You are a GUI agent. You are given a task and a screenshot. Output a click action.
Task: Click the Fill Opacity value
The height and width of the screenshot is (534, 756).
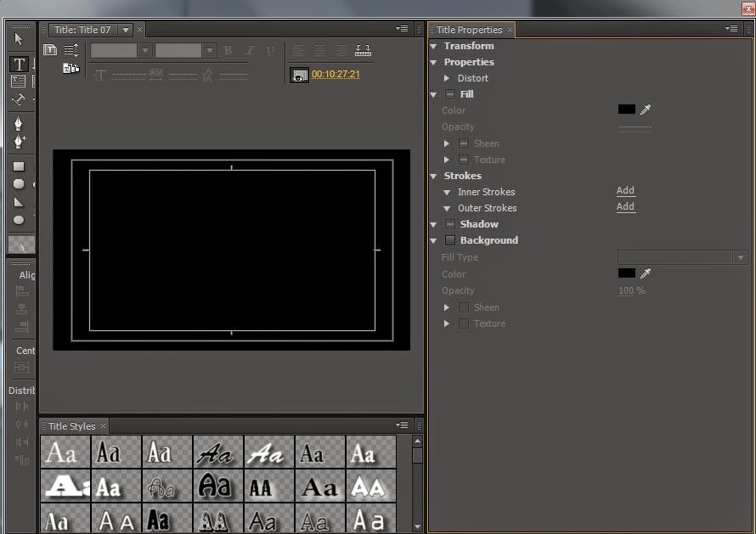(x=635, y=127)
